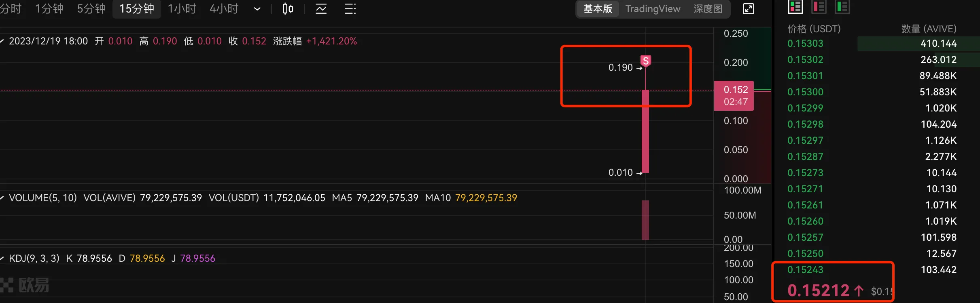Open chart settings list icon
The image size is (980, 303).
pyautogui.click(x=350, y=8)
